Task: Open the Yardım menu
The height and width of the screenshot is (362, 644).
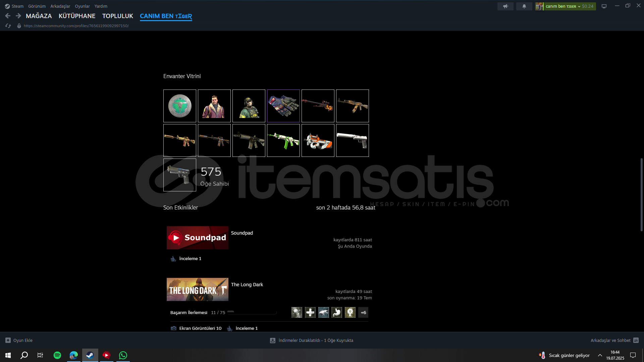Action: coord(101,6)
